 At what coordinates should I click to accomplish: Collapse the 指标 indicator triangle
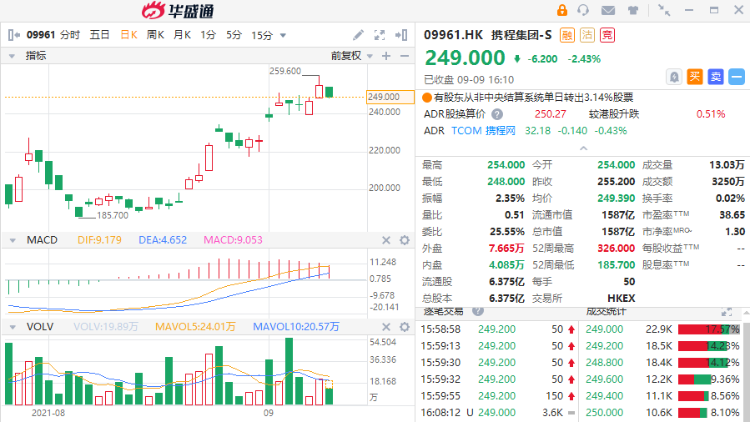click(11, 56)
